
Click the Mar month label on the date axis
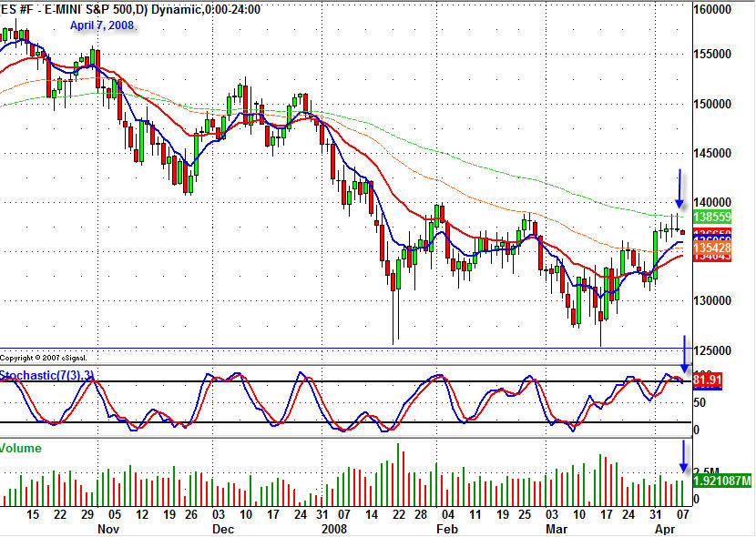point(557,529)
